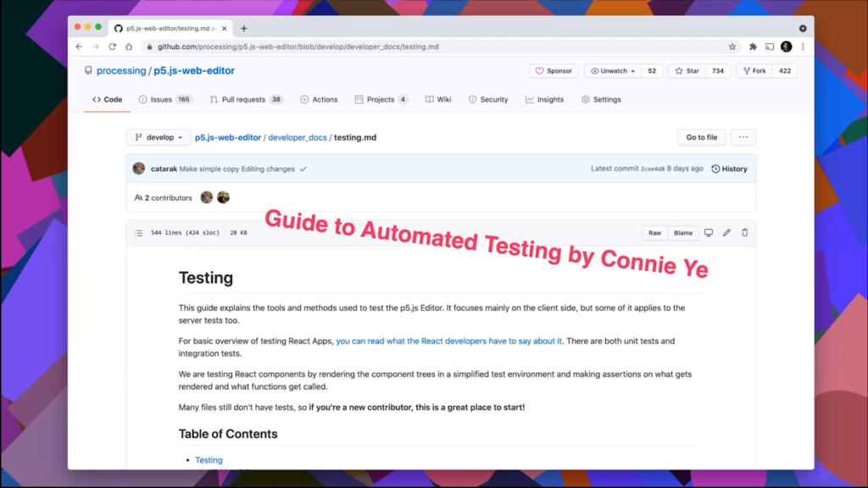The image size is (868, 488).
Task: Open a new browser tab with plus
Action: point(243,28)
